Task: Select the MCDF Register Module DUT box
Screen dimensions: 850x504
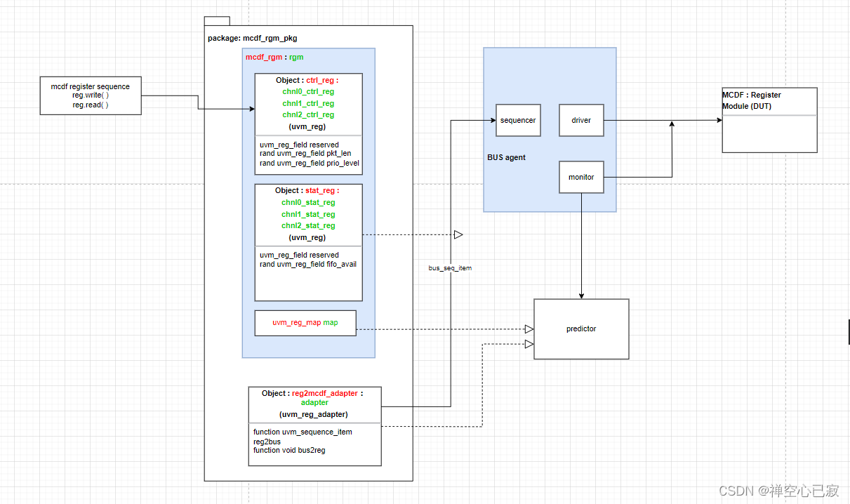Action: click(769, 120)
